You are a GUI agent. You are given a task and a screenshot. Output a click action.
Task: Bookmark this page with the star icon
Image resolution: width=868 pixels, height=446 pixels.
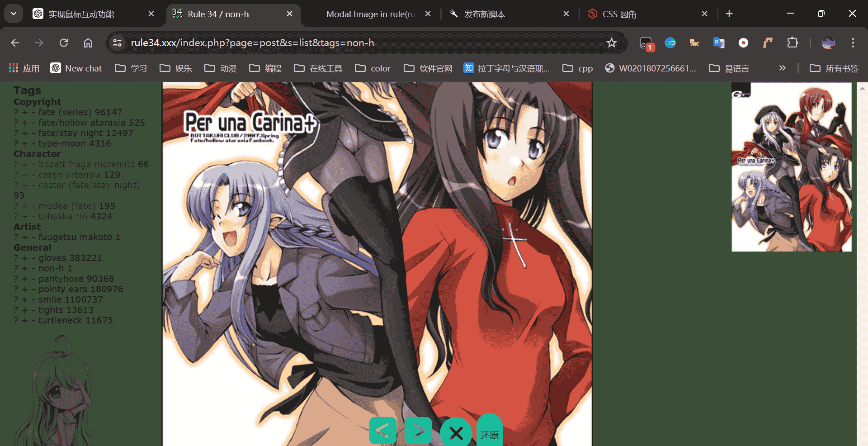pyautogui.click(x=611, y=43)
